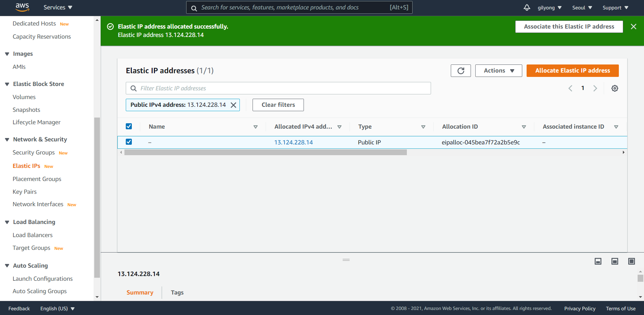Open Capacity Reservations in the sidebar
This screenshot has height=315, width=644.
pos(42,37)
